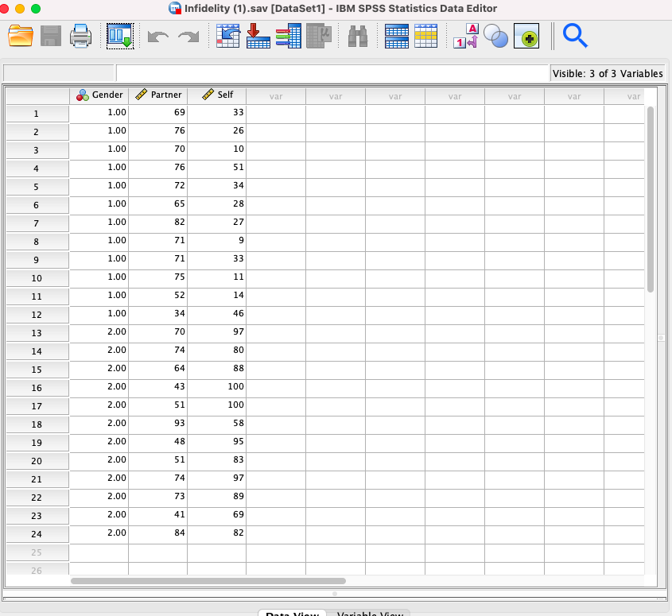Click Partner value 52 in row 11
The image size is (672, 616).
158,295
